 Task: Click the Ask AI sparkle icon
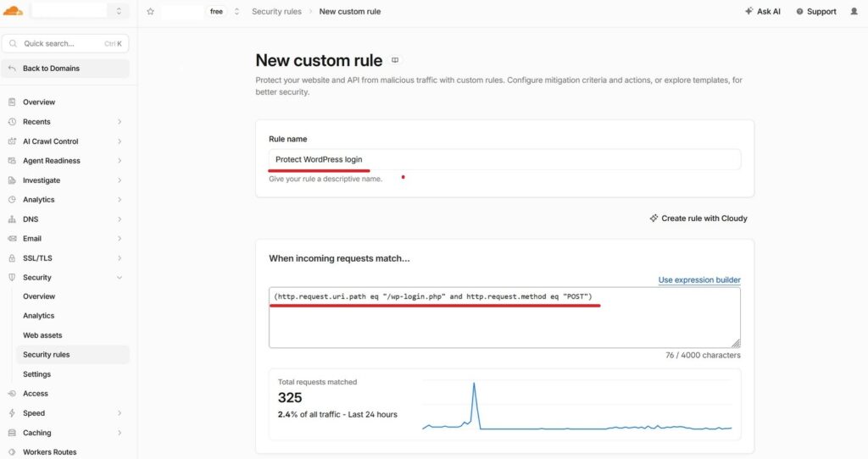(749, 11)
